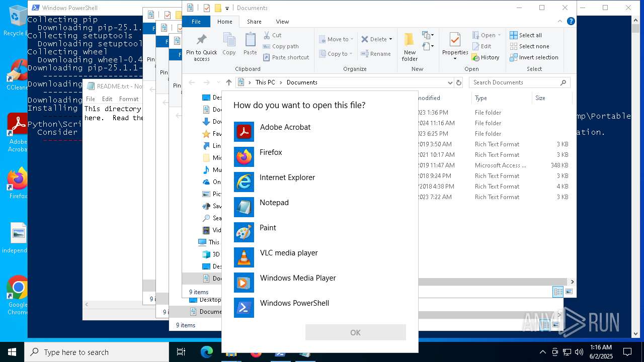The image size is (644, 362).
Task: Switch to the Share ribbon tab
Action: [254, 22]
